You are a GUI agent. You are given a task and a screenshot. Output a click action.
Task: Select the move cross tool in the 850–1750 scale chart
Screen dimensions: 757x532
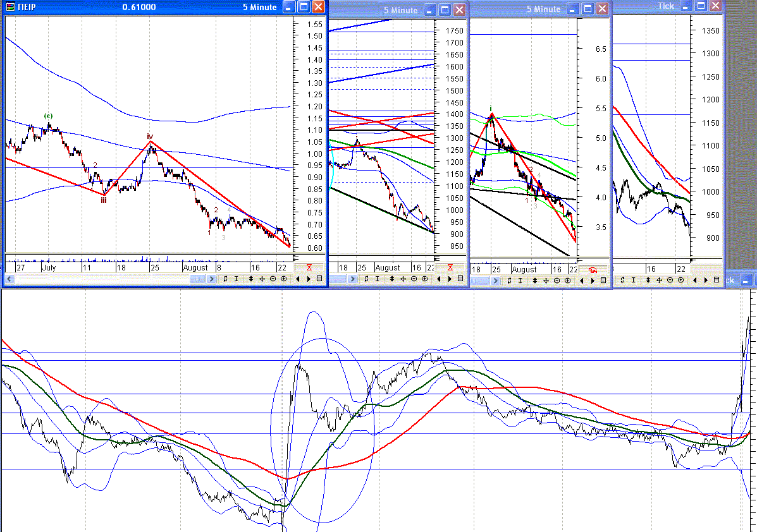(403, 279)
